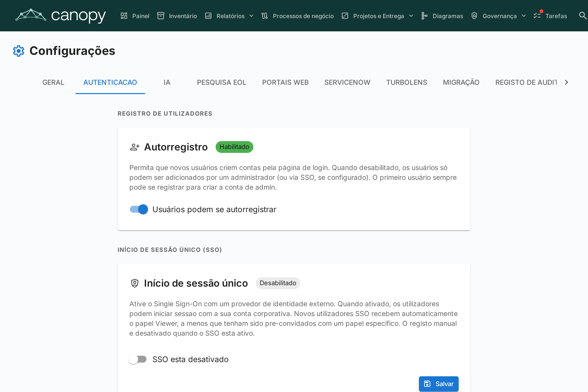Expand the Relatórios dropdown arrow
Image resolution: width=588 pixels, height=392 pixels.
click(x=252, y=16)
